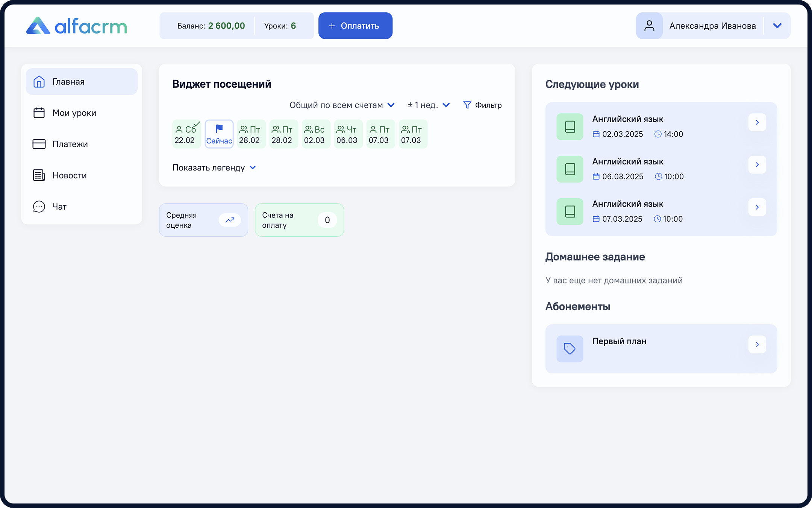
Task: Open Общий по всем счетам dropdown
Action: click(x=342, y=105)
